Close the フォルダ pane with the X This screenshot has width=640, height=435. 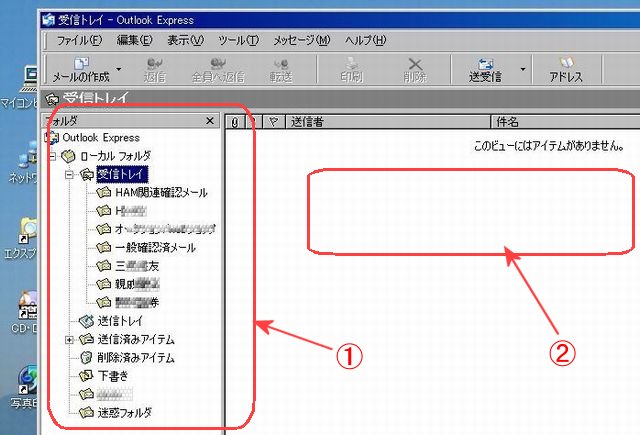pyautogui.click(x=210, y=121)
